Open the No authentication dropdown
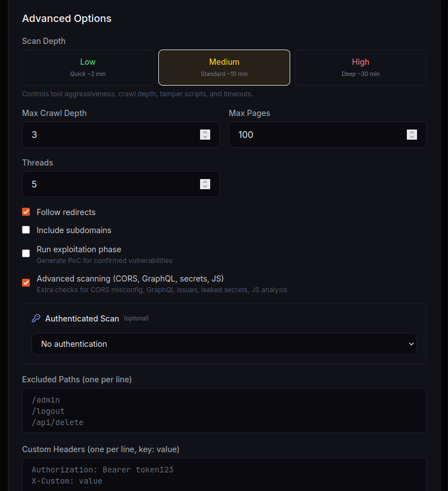Image resolution: width=448 pixels, height=491 pixels. pos(224,344)
